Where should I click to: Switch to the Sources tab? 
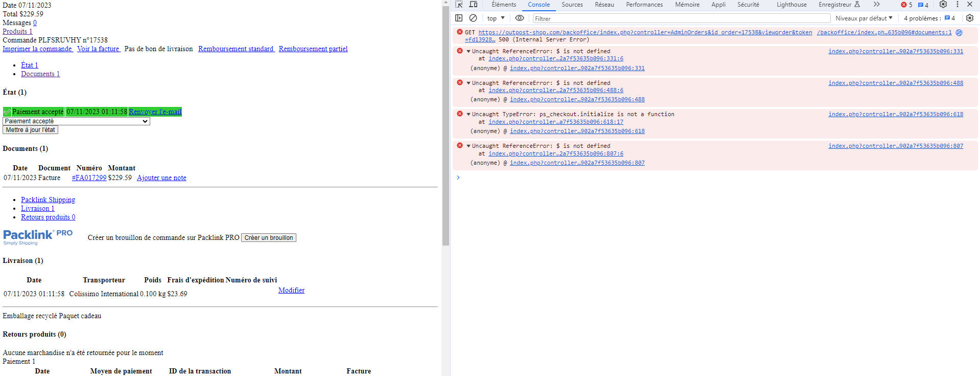click(x=572, y=5)
